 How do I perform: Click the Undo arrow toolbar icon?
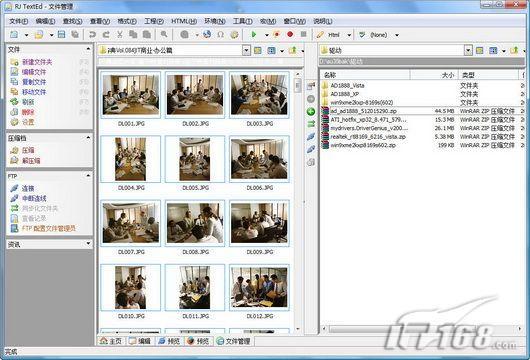(92, 34)
